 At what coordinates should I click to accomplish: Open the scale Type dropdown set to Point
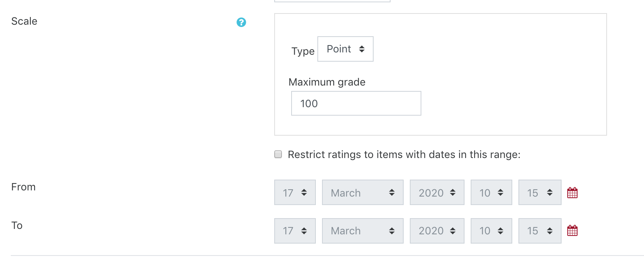click(345, 49)
